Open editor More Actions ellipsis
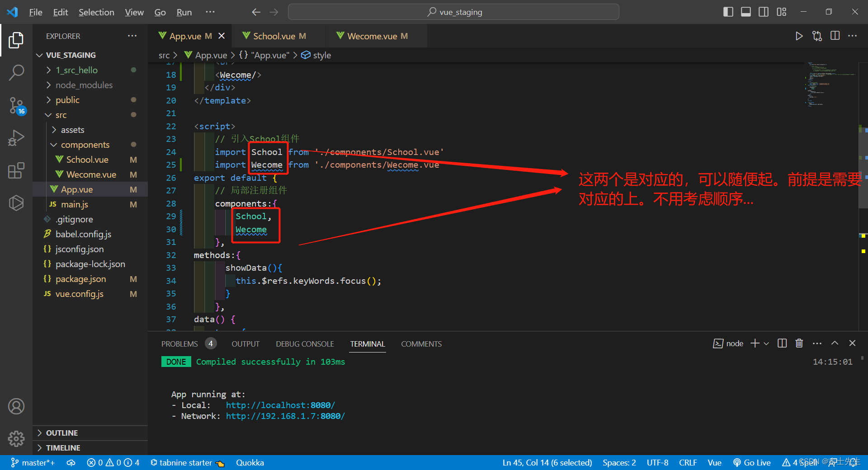 click(853, 36)
